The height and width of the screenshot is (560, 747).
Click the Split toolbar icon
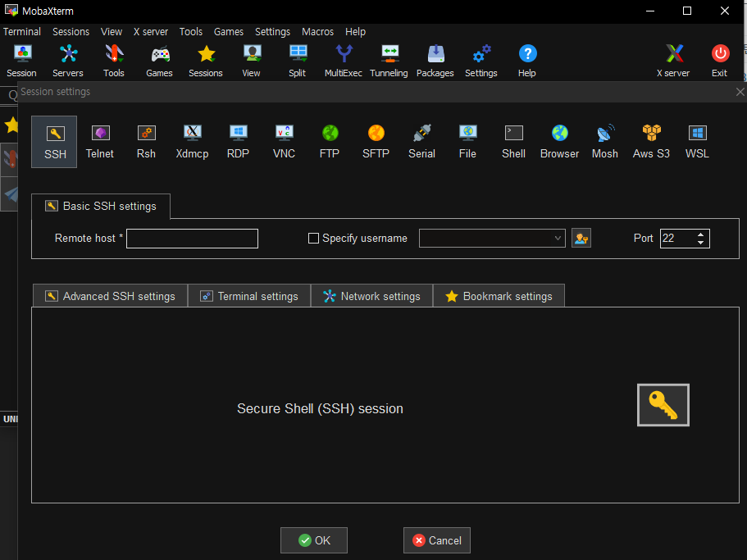pyautogui.click(x=298, y=61)
